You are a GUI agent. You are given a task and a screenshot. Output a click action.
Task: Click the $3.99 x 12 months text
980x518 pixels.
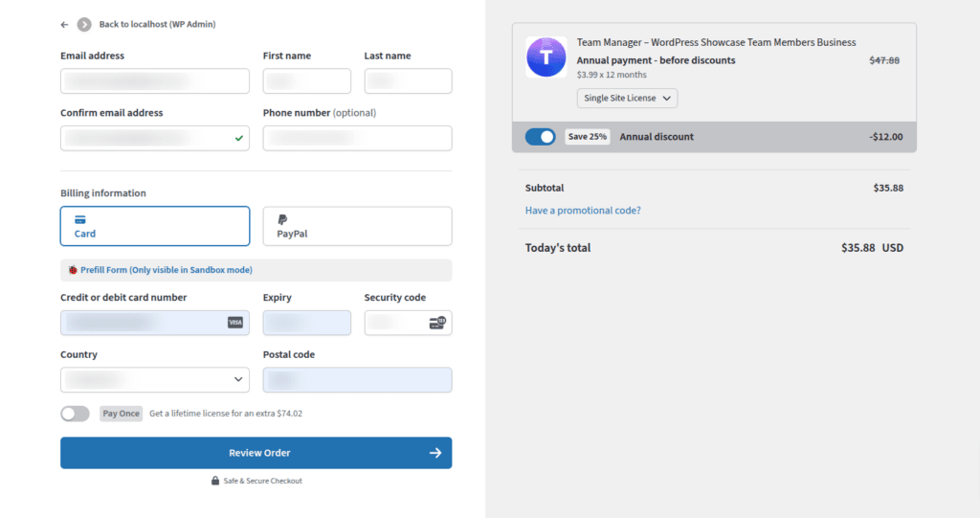coord(612,75)
